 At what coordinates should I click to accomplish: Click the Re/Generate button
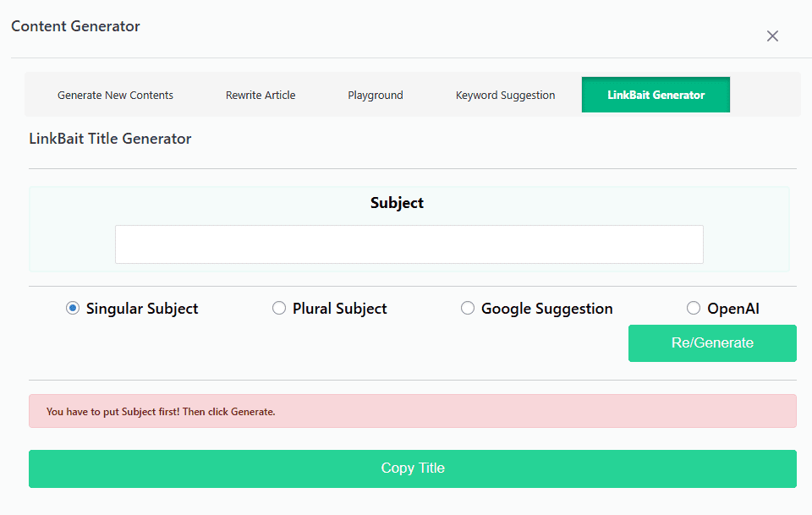point(712,343)
